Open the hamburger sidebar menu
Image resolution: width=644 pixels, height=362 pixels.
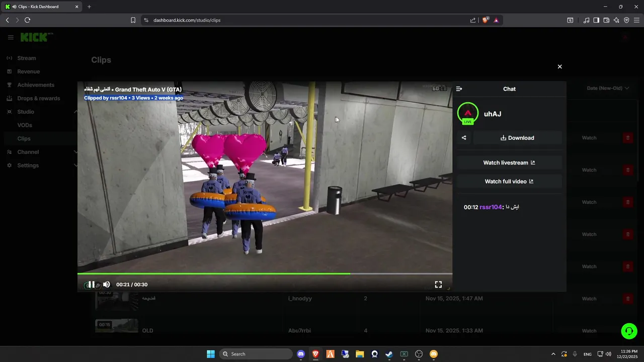pyautogui.click(x=11, y=37)
